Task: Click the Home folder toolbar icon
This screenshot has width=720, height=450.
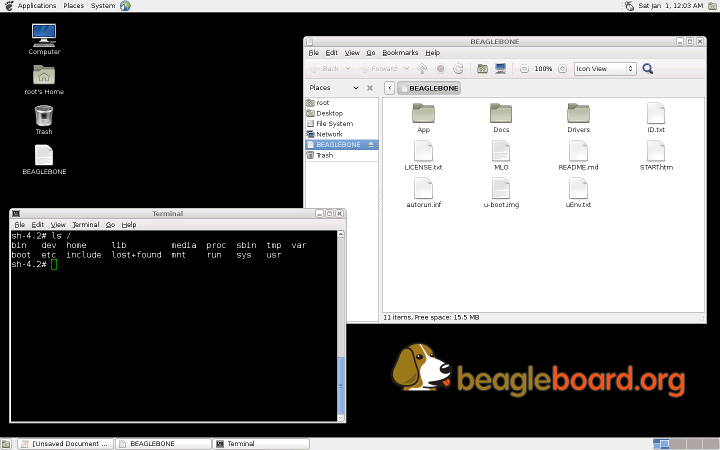Action: [482, 69]
